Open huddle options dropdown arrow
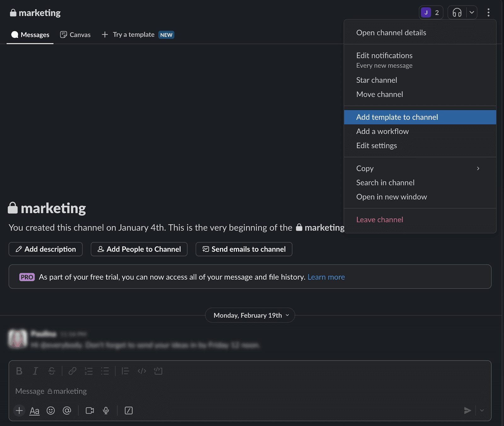This screenshot has height=426, width=504. click(472, 13)
